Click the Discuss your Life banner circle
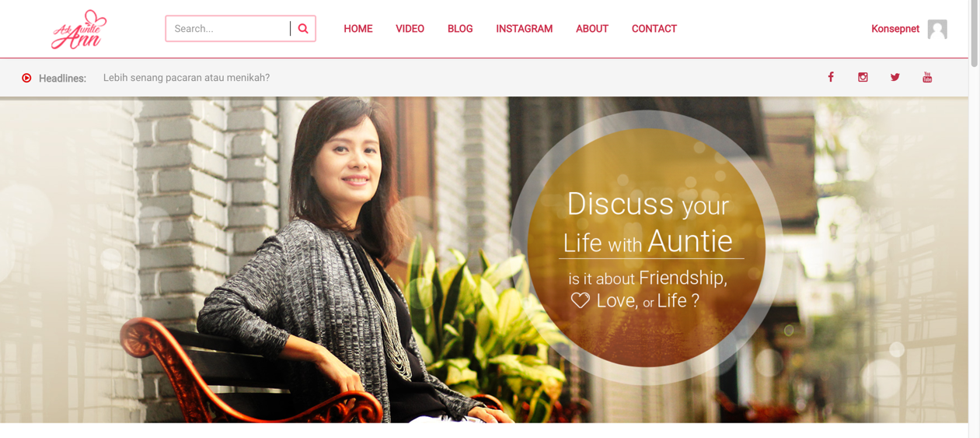 pyautogui.click(x=647, y=247)
